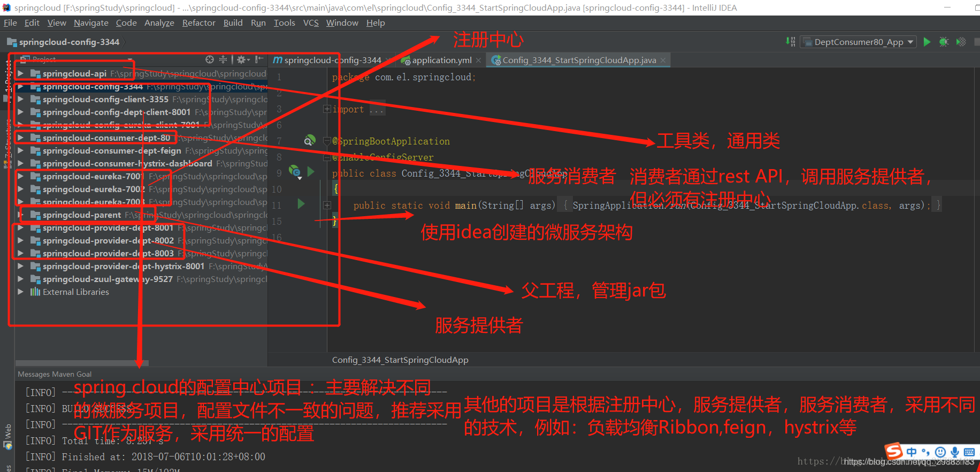Click Spring bean navigation gutter icon at line 7
Viewport: 980px width, 472px height.
click(310, 140)
